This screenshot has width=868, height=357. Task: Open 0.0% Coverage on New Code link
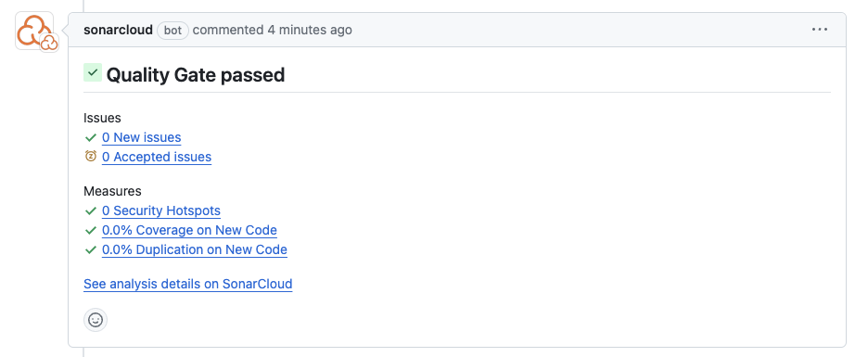[189, 230]
